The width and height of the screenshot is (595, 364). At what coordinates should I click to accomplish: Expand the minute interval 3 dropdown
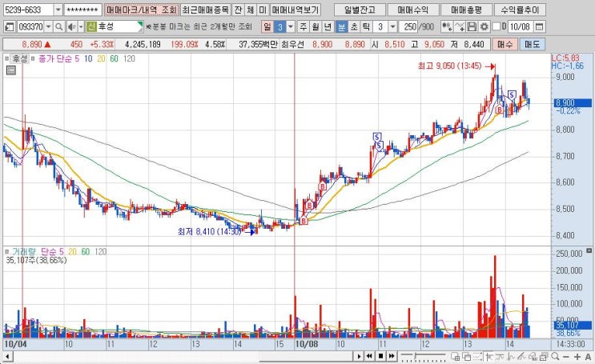point(392,27)
